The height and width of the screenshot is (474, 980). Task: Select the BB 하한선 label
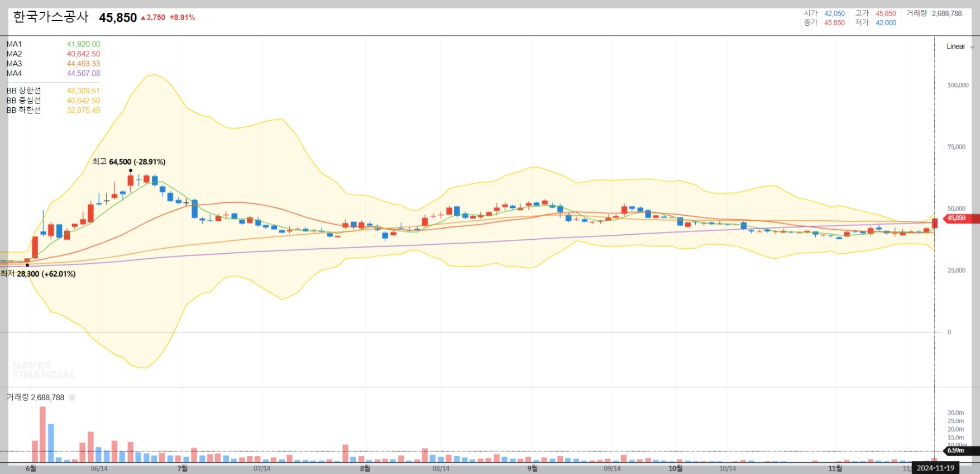pos(23,110)
